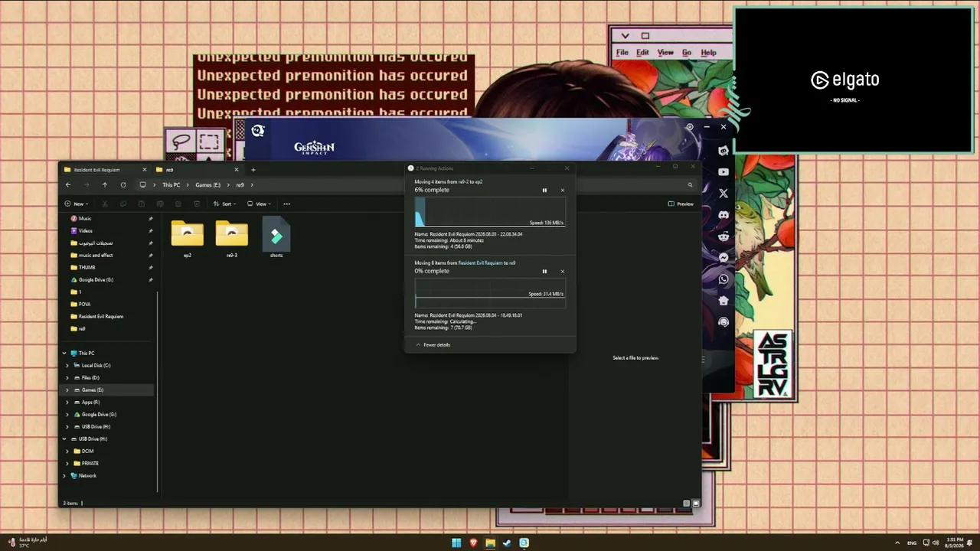
Task: Open WhatsApp icon in the right sidebar
Action: (724, 279)
